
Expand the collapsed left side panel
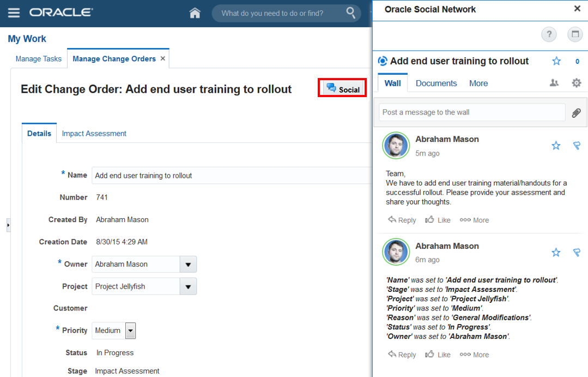[8, 225]
